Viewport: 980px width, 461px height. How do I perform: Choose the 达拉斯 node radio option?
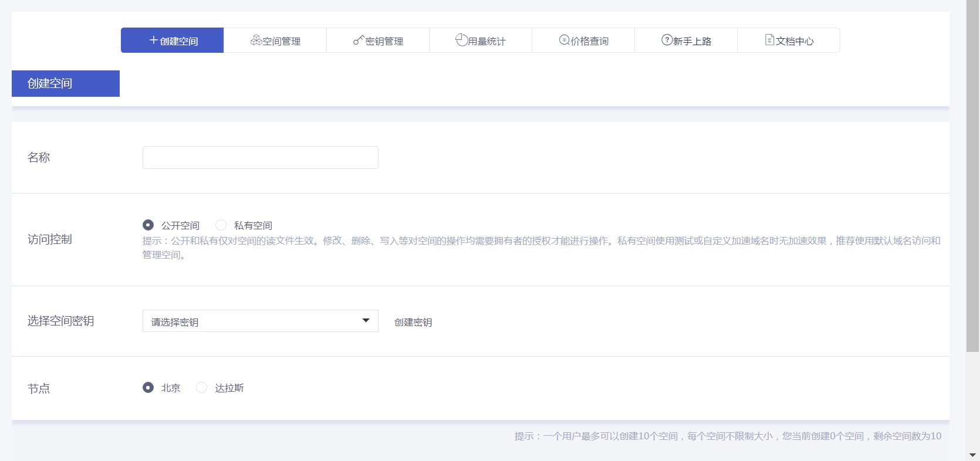(x=201, y=387)
